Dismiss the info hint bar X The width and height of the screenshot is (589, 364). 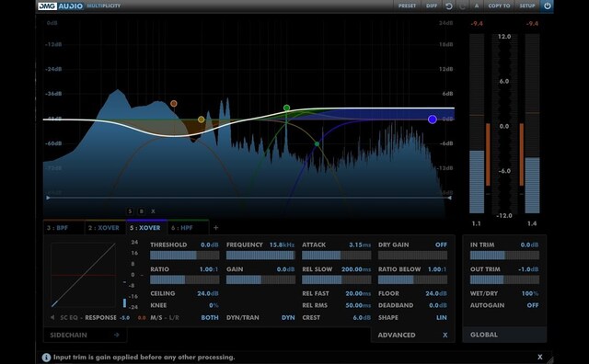point(540,357)
